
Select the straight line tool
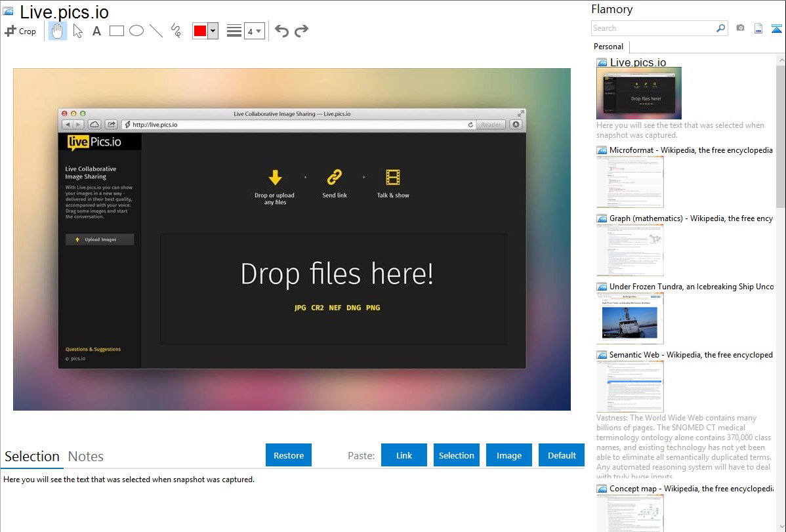point(156,31)
